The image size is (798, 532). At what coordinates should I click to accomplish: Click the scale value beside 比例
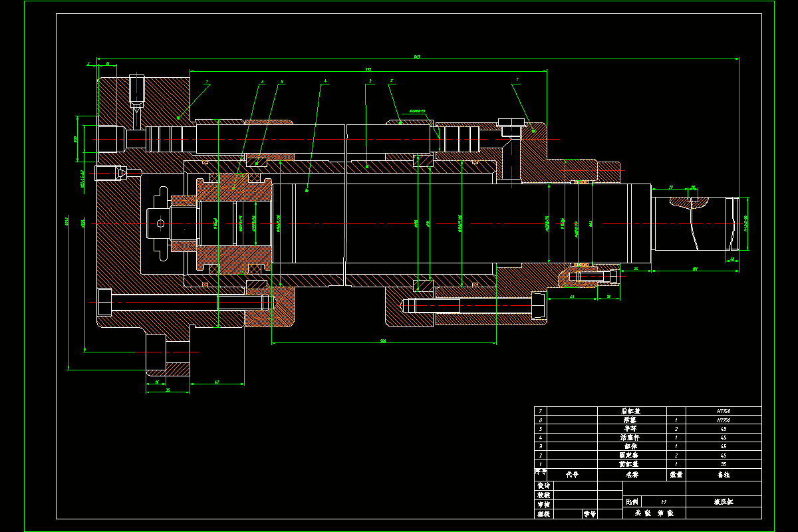coord(663,502)
